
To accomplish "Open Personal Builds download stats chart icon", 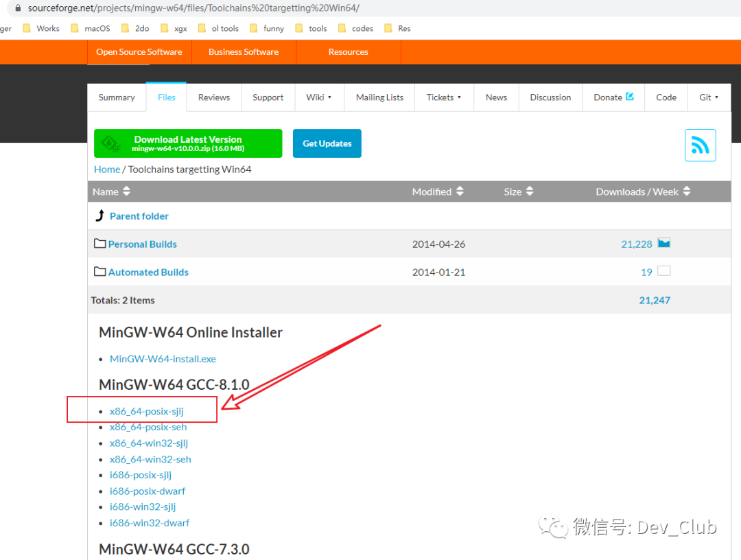I will click(x=664, y=243).
